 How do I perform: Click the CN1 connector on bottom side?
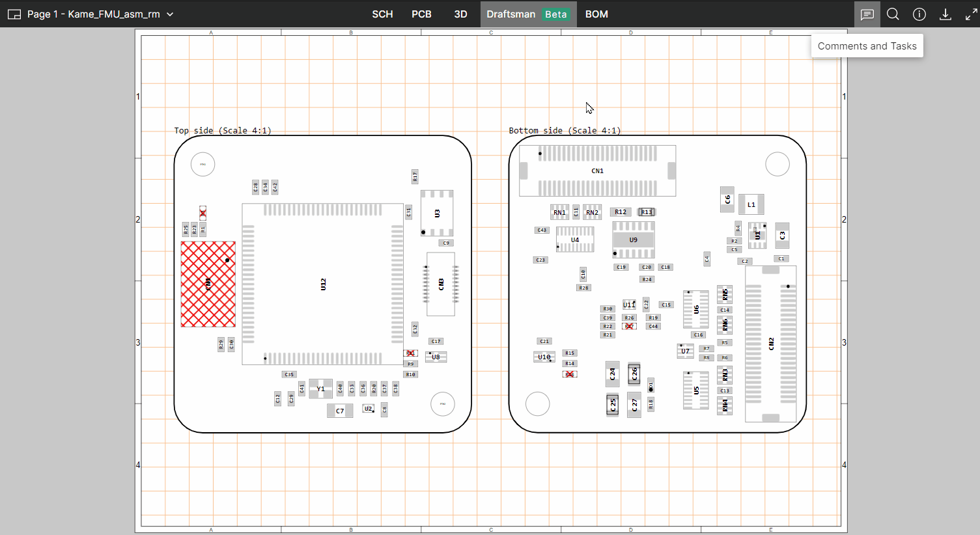tap(597, 171)
